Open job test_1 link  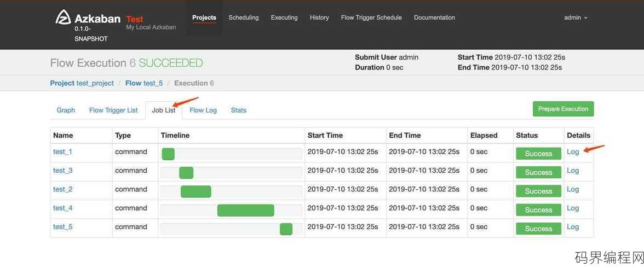tap(62, 152)
